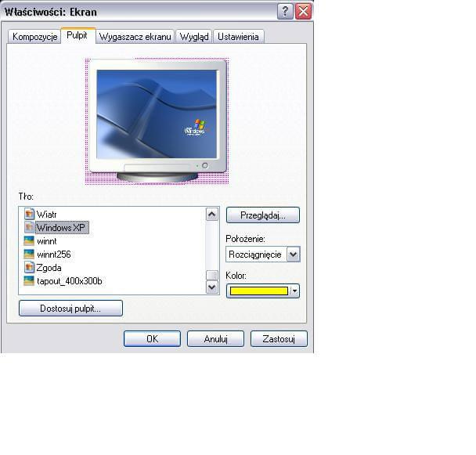Select tapout_400x300b in the background list
The width and height of the screenshot is (476, 455).
70,281
